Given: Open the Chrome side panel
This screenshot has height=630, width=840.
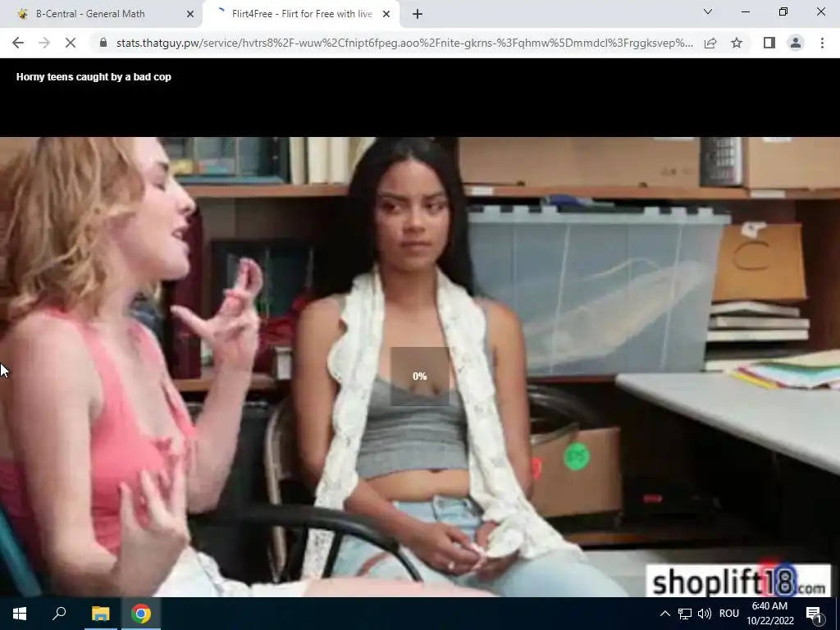Looking at the screenshot, I should click(769, 43).
